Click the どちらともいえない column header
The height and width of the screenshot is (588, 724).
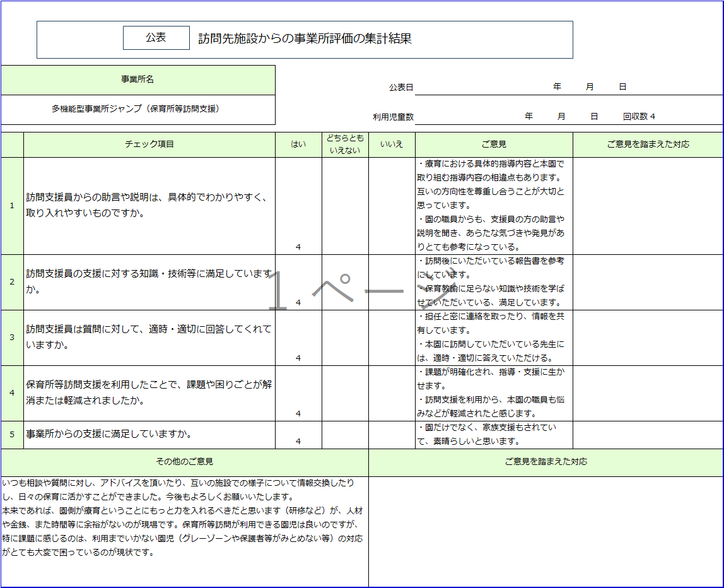point(345,144)
